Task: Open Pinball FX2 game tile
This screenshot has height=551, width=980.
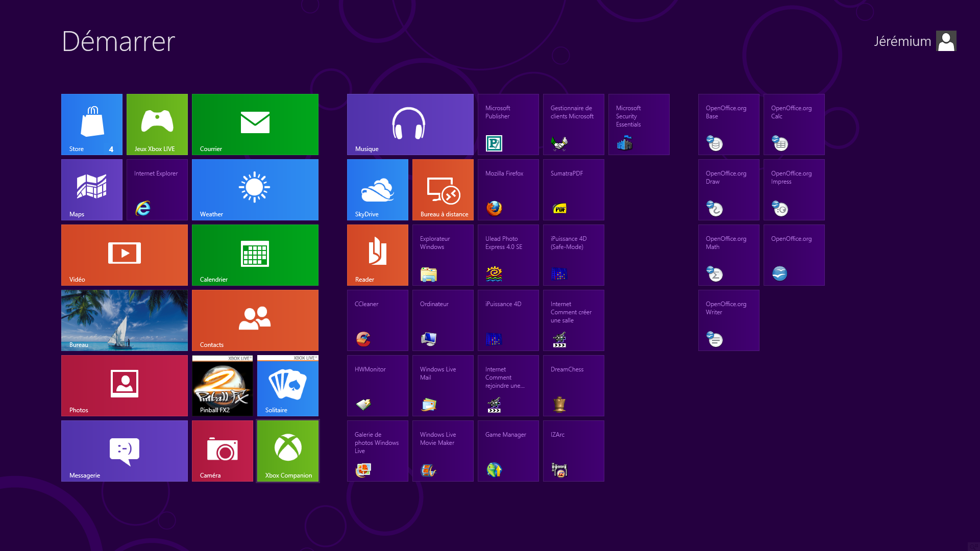Action: [223, 385]
